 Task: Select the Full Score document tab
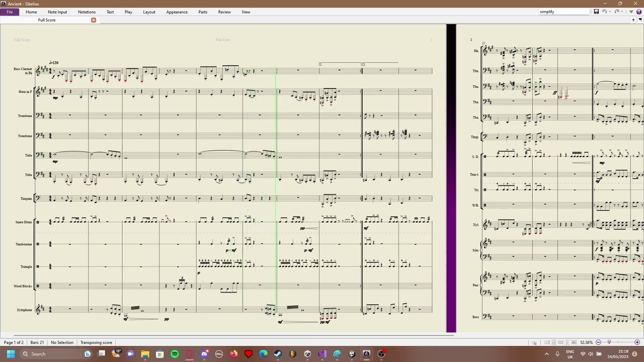[x=47, y=20]
